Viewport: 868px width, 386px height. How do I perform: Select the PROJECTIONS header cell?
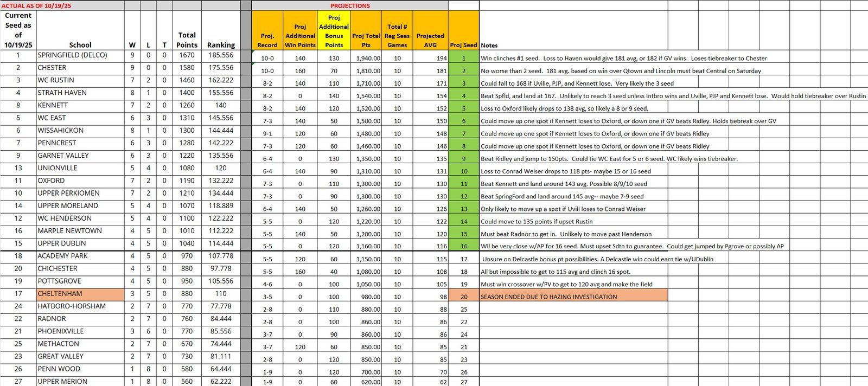(350, 5)
